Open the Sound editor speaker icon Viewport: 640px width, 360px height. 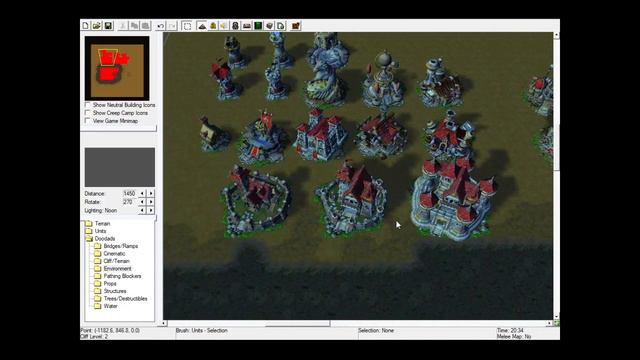pyautogui.click(x=224, y=26)
